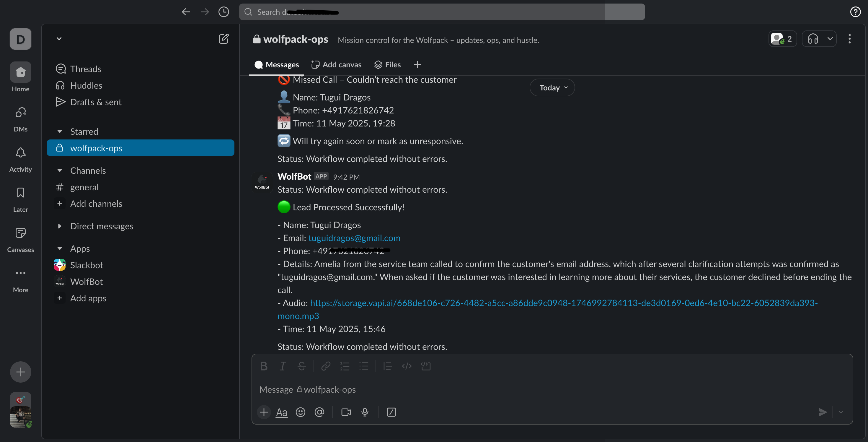Open the tuguidragos@gmail.com email link
868x442 pixels.
point(354,238)
